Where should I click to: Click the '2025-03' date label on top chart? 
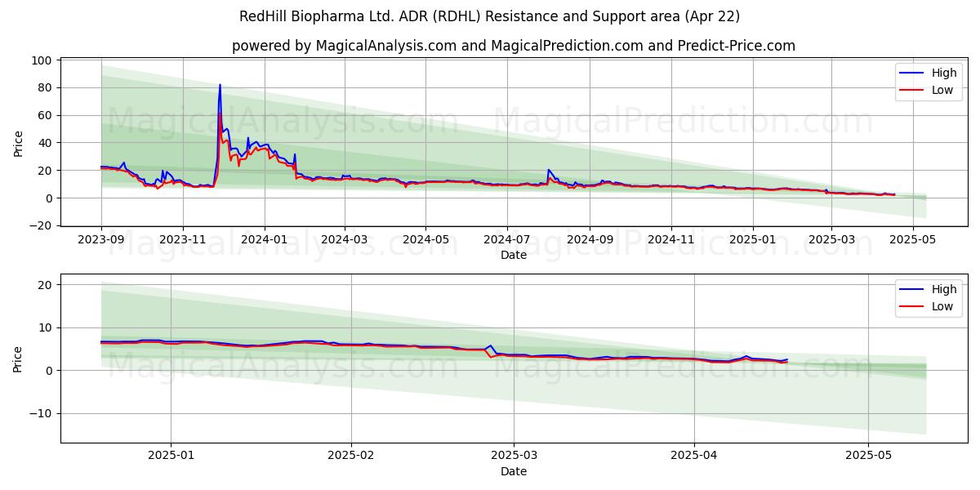point(831,241)
